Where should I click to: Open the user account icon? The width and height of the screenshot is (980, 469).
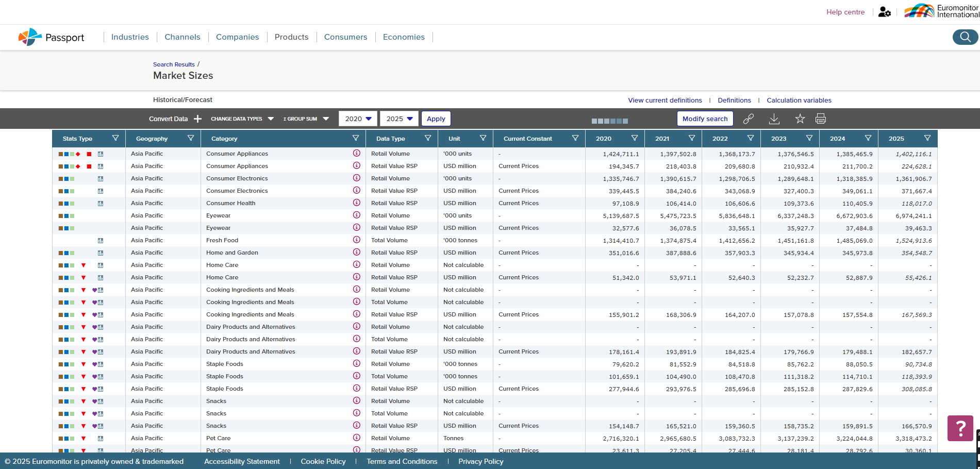pyautogui.click(x=884, y=12)
